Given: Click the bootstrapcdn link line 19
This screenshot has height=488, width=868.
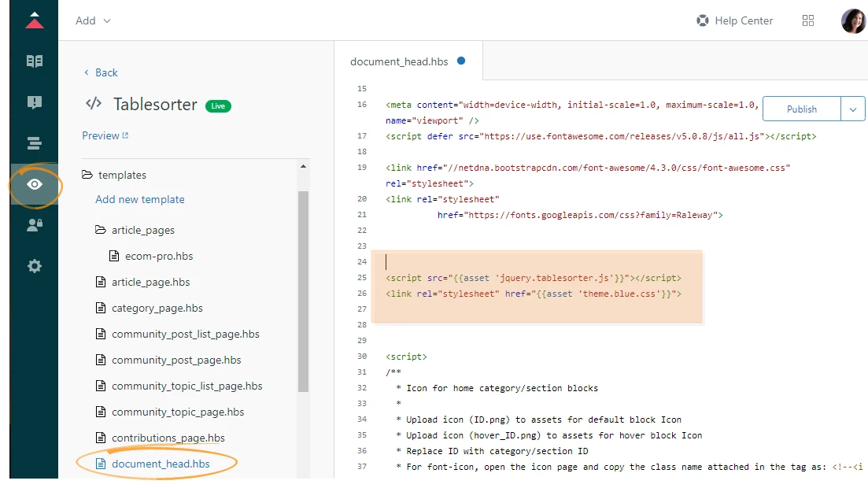Looking at the screenshot, I should point(588,175).
